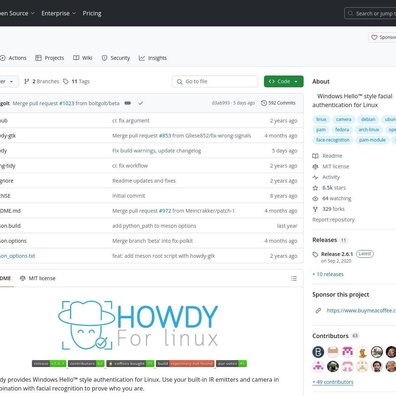The height and width of the screenshot is (396, 396).
Task: Open the Insights tab
Action: pos(153,58)
